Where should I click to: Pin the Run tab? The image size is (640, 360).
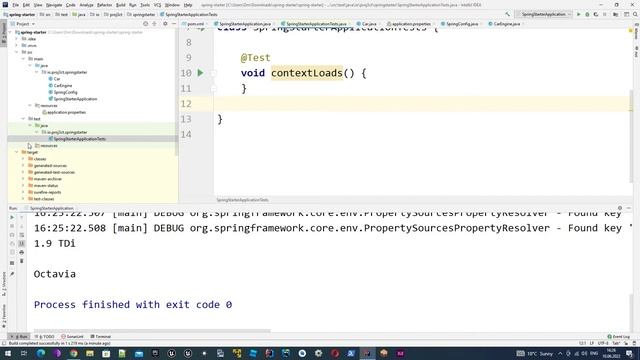pyautogui.click(x=12, y=274)
